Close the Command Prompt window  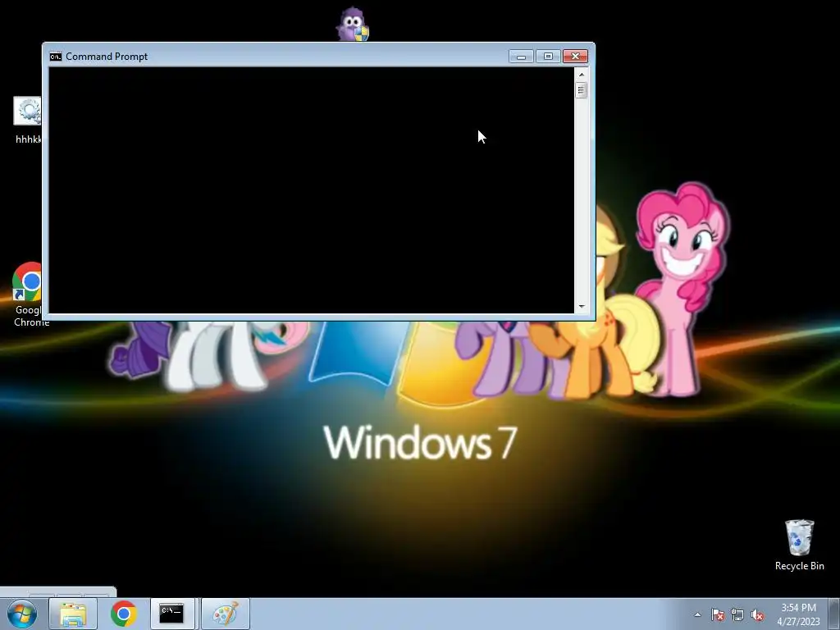(575, 57)
